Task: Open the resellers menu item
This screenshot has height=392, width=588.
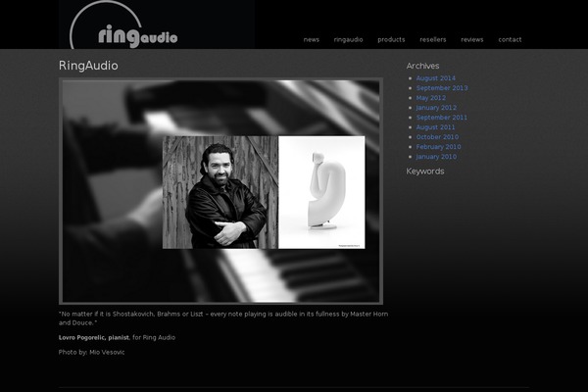Action: click(x=433, y=39)
